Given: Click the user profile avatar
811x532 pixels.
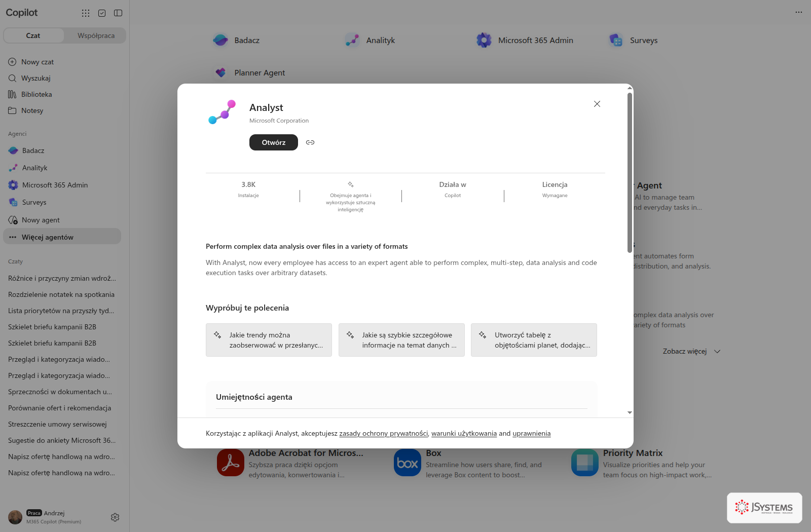Looking at the screenshot, I should (15, 517).
